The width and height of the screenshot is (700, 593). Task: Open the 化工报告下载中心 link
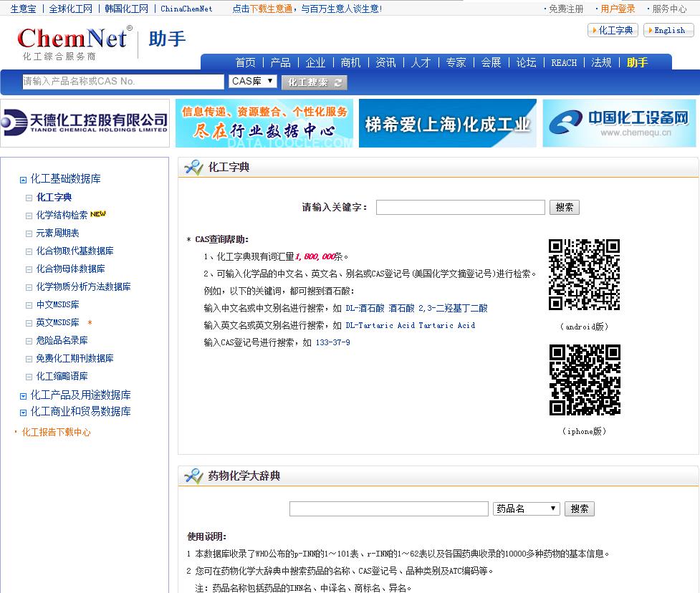(57, 432)
